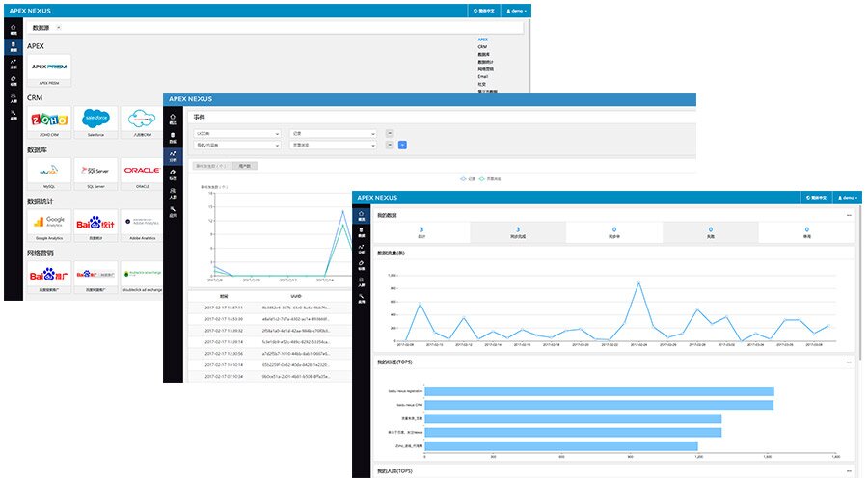This screenshot has width=868, height=482.
Task: Add filter row with blue plus button
Action: 402,145
